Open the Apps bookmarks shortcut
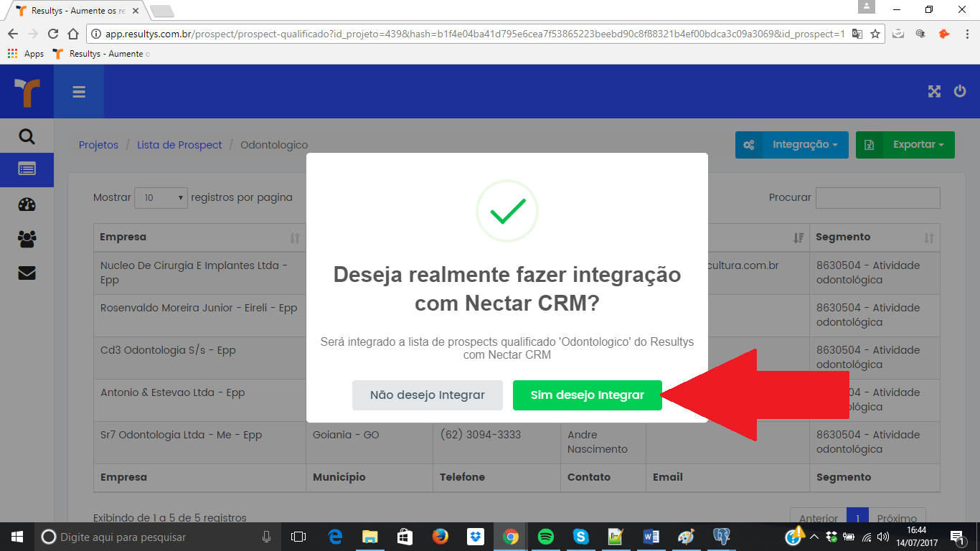Viewport: 980px width, 551px height. pyautogui.click(x=26, y=54)
